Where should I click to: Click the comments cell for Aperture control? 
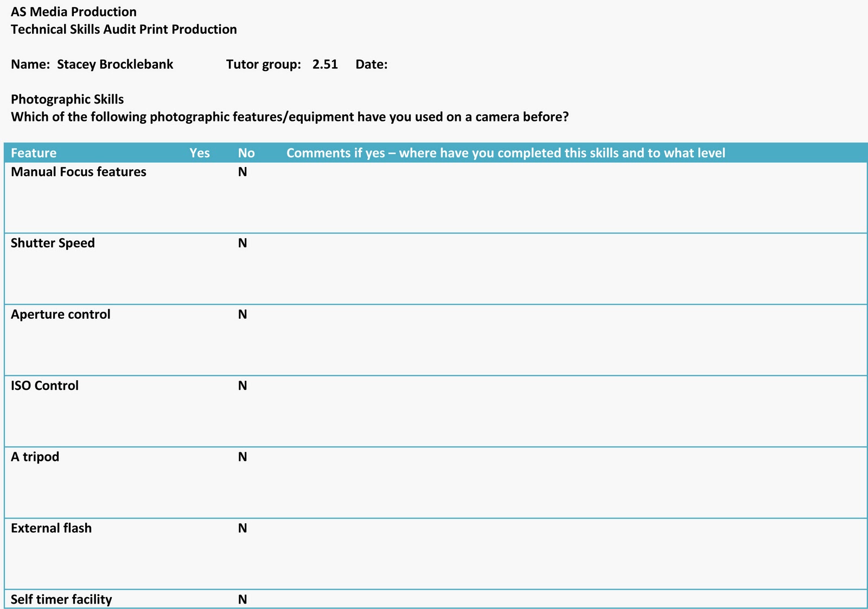[574, 340]
